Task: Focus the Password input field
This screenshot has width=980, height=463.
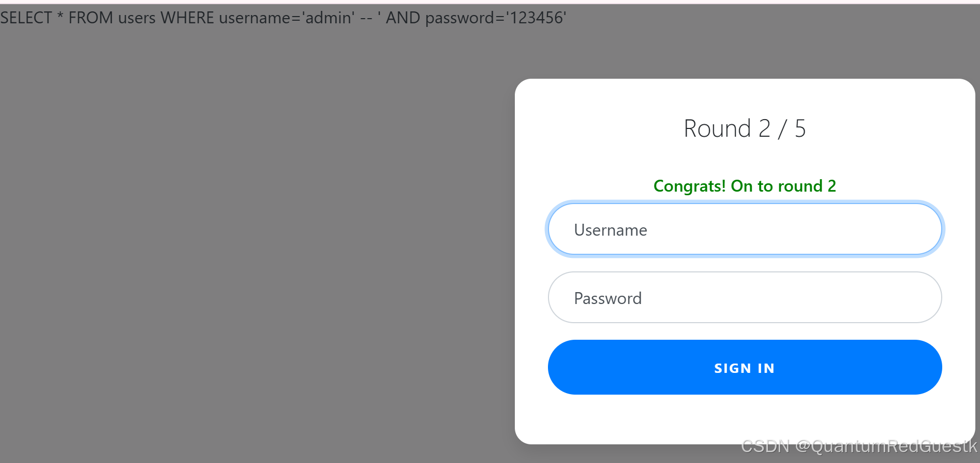Action: point(745,297)
